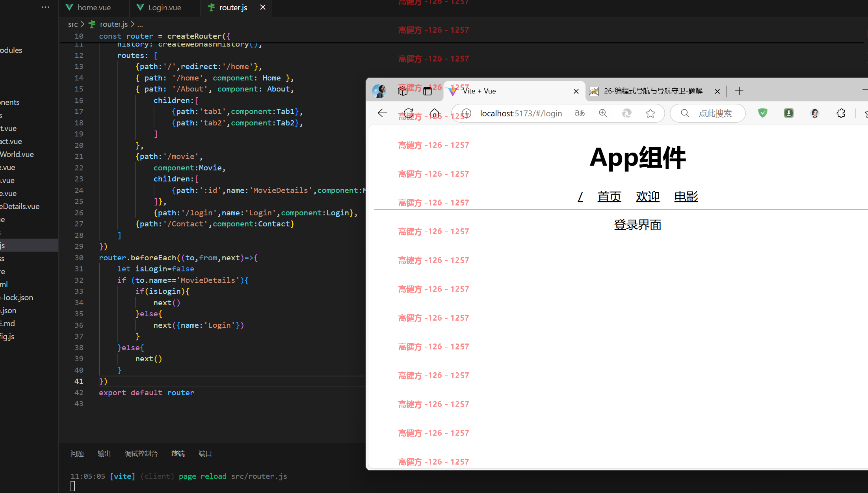
Task: Expand the onents folder in explorer
Action: [10, 102]
